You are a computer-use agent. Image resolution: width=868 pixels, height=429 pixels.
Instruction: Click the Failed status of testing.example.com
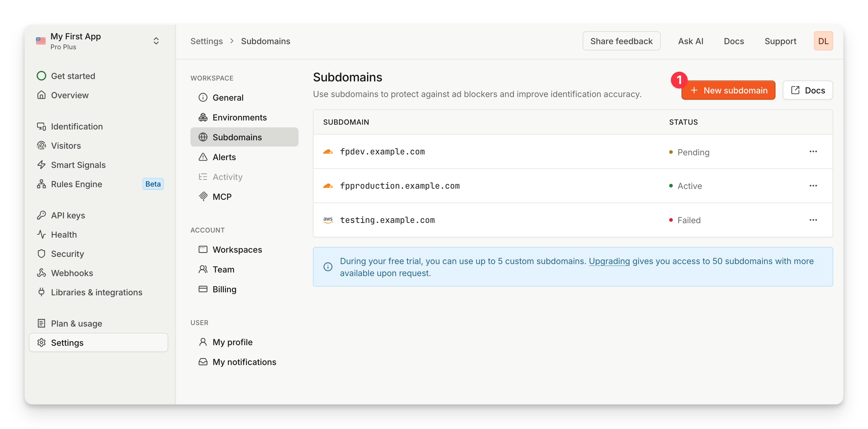click(685, 220)
